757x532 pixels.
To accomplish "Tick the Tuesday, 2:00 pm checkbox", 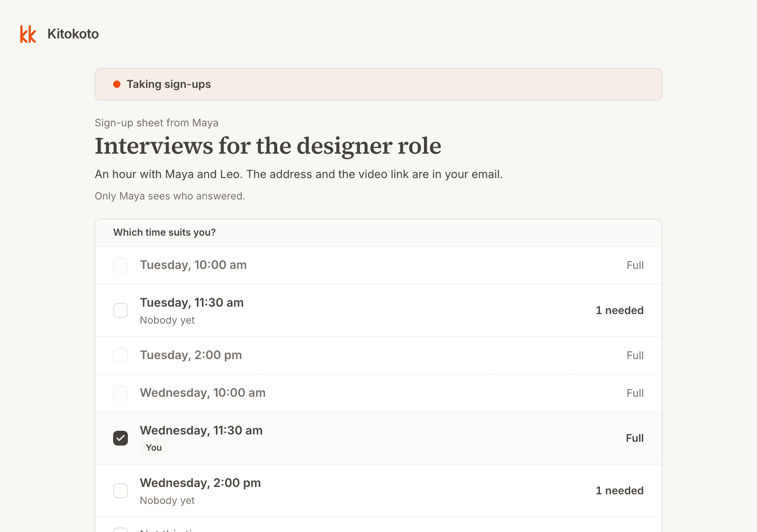I will pyautogui.click(x=120, y=355).
